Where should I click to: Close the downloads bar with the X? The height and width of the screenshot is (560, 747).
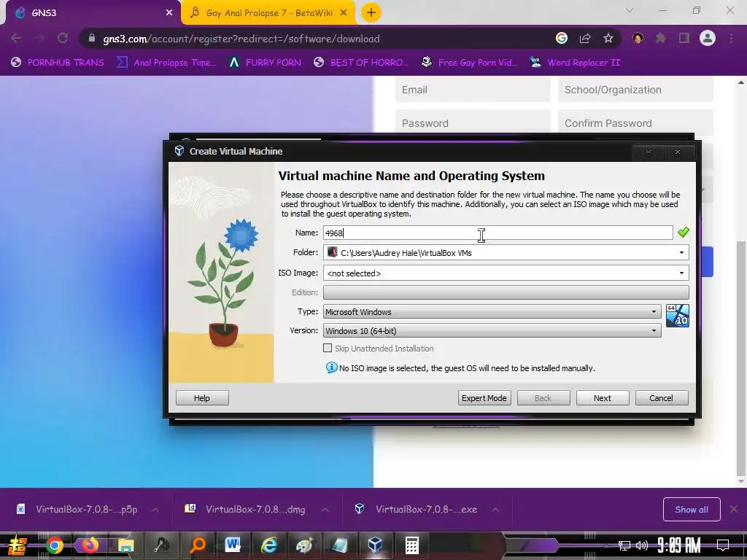point(734,509)
